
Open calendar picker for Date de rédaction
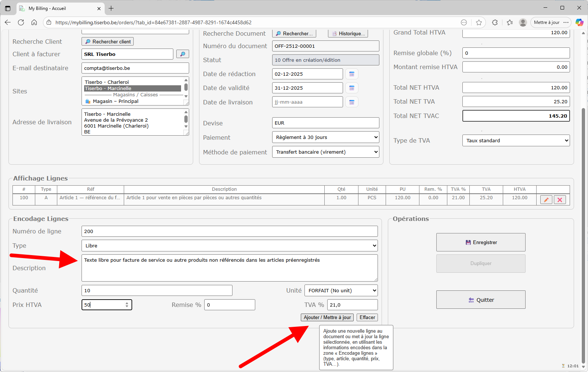(351, 74)
